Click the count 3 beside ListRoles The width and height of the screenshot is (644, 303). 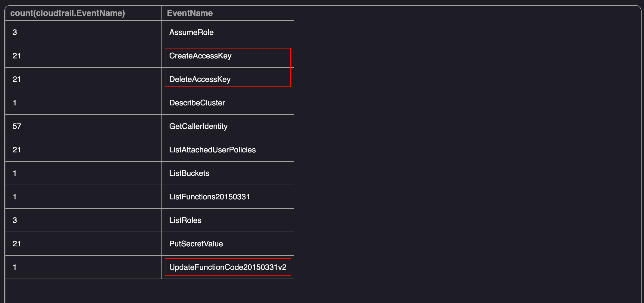pyautogui.click(x=15, y=220)
